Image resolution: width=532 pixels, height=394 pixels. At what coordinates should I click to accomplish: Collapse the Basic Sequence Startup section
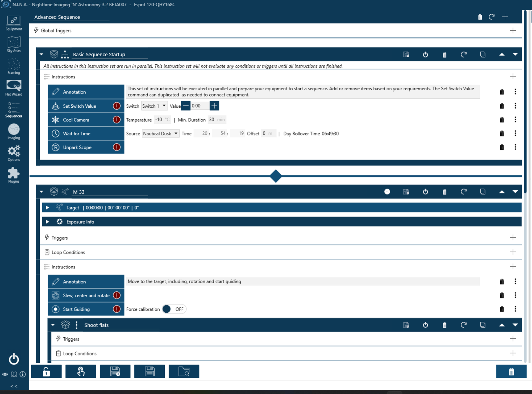click(x=41, y=54)
